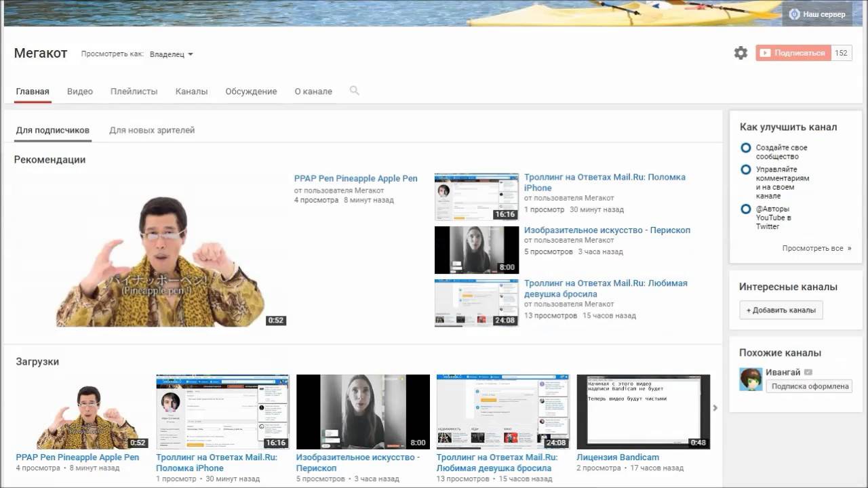
Task: Open "Любимая девушка бросила" title in Рекомендации
Action: click(606, 289)
